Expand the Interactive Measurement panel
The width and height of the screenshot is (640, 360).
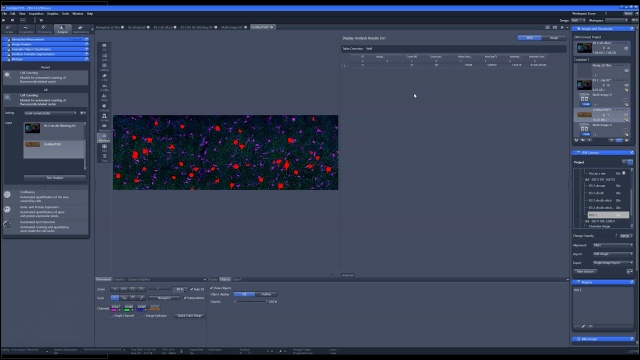click(45, 39)
